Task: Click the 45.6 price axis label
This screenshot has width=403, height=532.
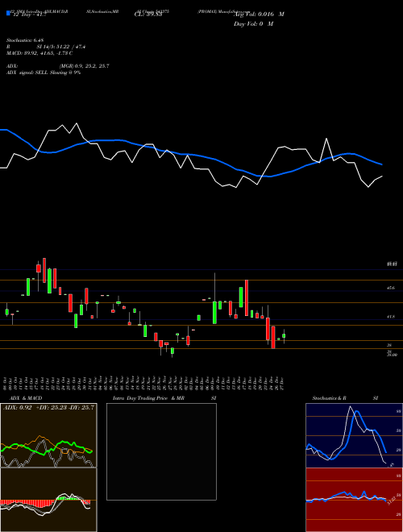Action: pyautogui.click(x=391, y=288)
